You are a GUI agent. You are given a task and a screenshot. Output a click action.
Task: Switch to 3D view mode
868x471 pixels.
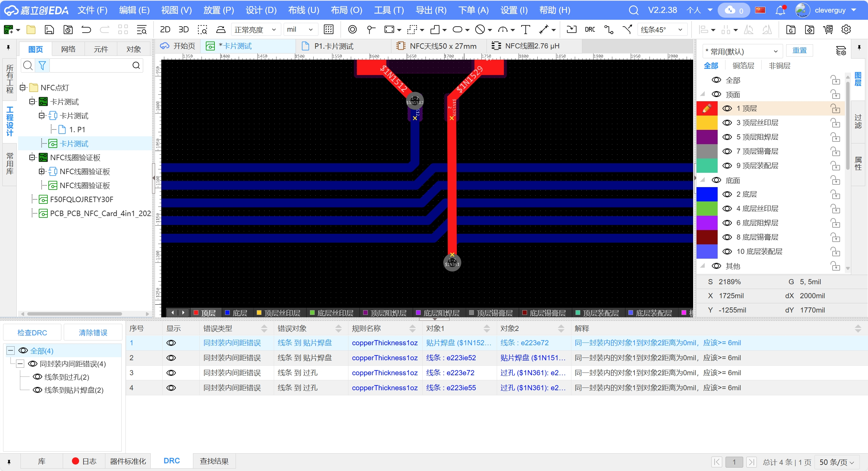click(x=183, y=30)
